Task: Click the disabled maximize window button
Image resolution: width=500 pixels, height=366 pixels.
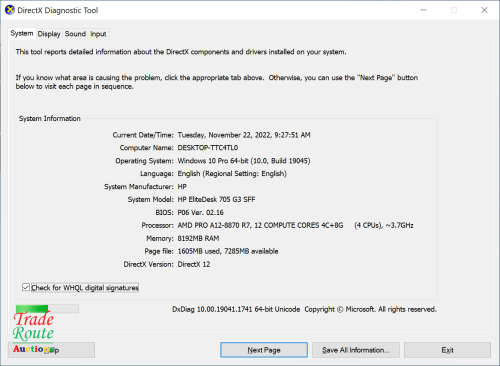Action: pyautogui.click(x=454, y=10)
